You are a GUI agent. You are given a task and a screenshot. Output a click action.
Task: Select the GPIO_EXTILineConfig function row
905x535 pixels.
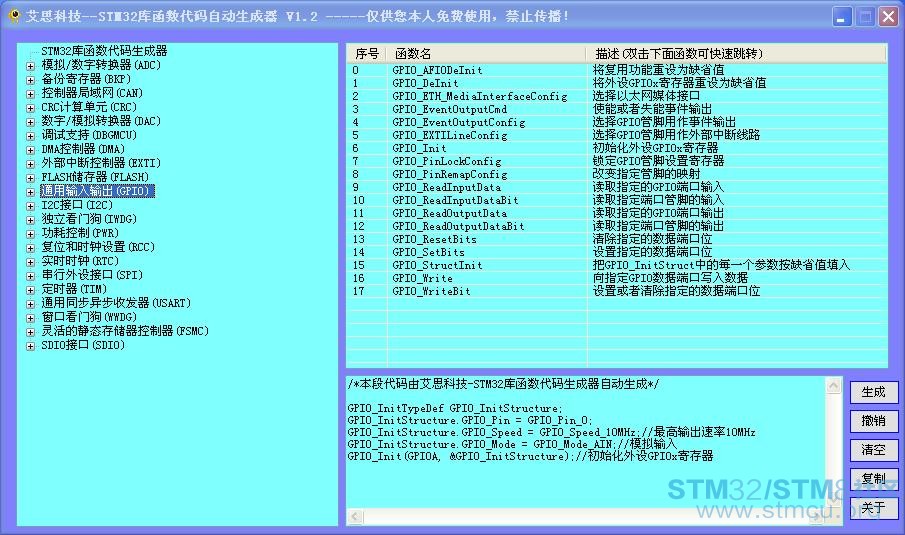point(616,135)
